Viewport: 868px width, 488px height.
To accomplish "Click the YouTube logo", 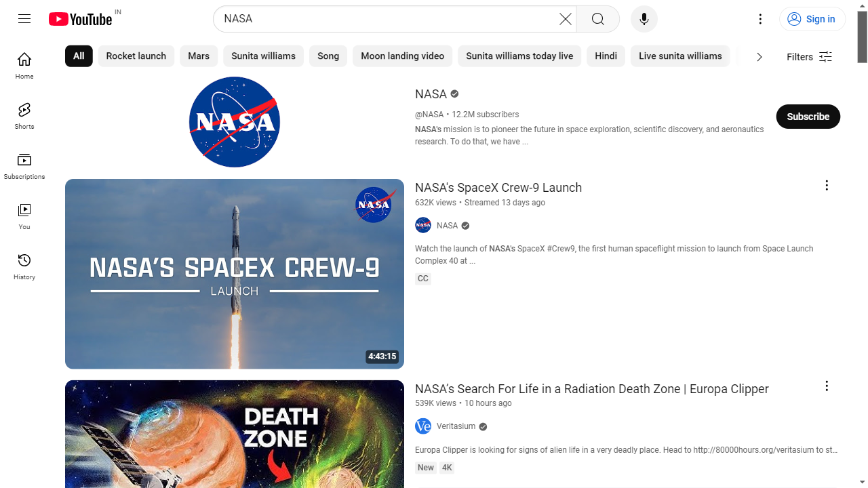I will 80,19.
